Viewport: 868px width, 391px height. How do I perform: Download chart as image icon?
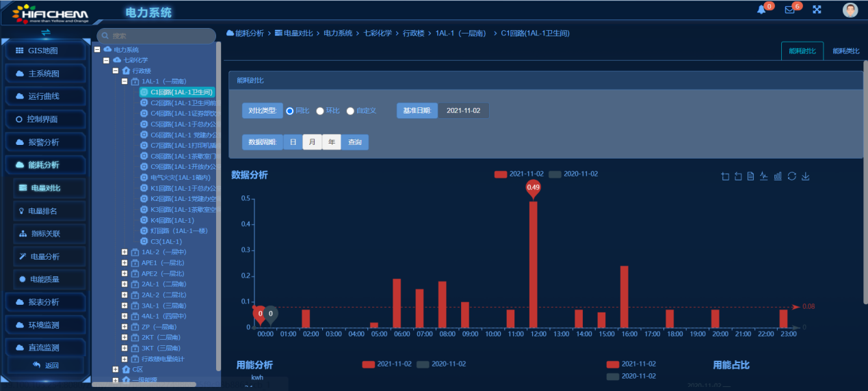click(805, 176)
